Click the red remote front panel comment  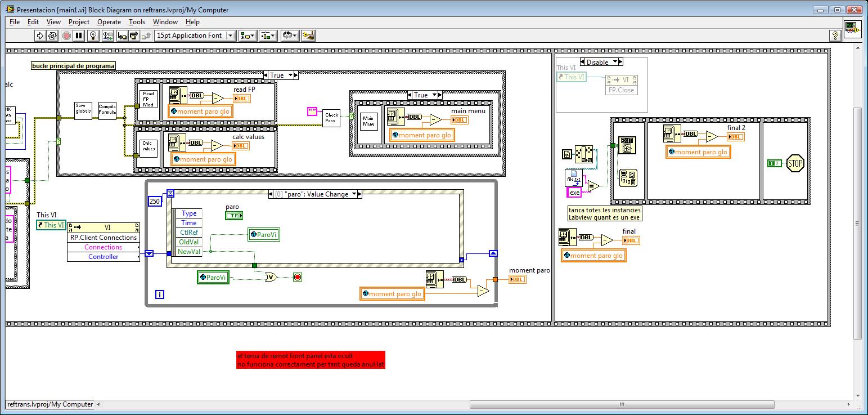[x=311, y=360]
